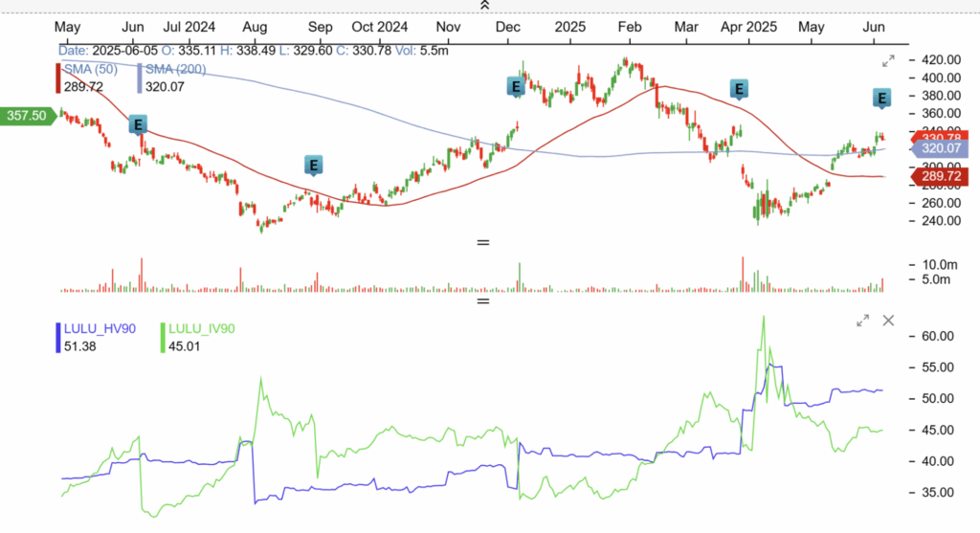The image size is (980, 533).
Task: Select the LULU_IV90 green color swatch
Action: [163, 338]
